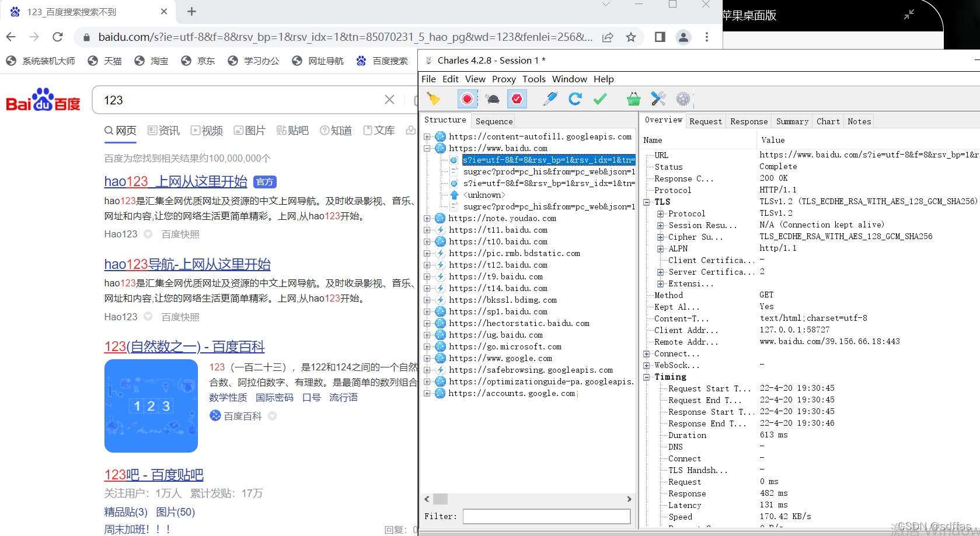This screenshot has height=536, width=980.
Task: Expand the t11.baidu.com host node
Action: [427, 230]
